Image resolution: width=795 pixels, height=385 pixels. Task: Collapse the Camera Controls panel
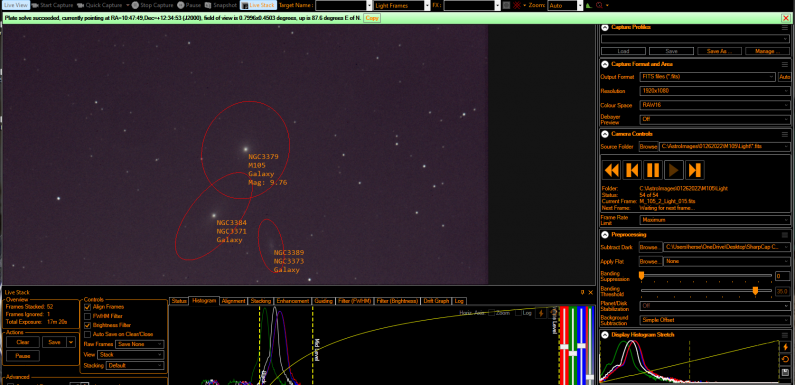point(605,134)
